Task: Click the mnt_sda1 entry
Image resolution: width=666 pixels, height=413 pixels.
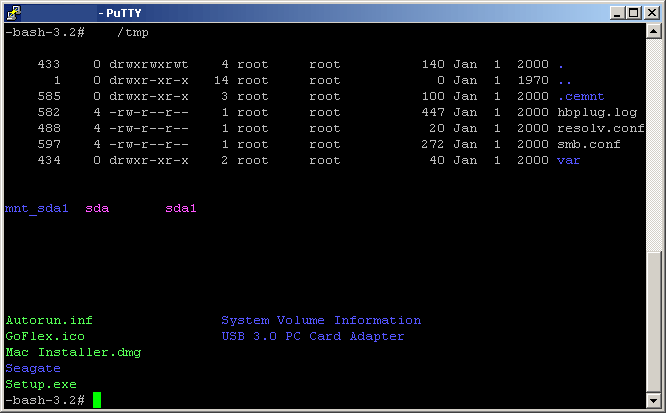Action: point(37,209)
